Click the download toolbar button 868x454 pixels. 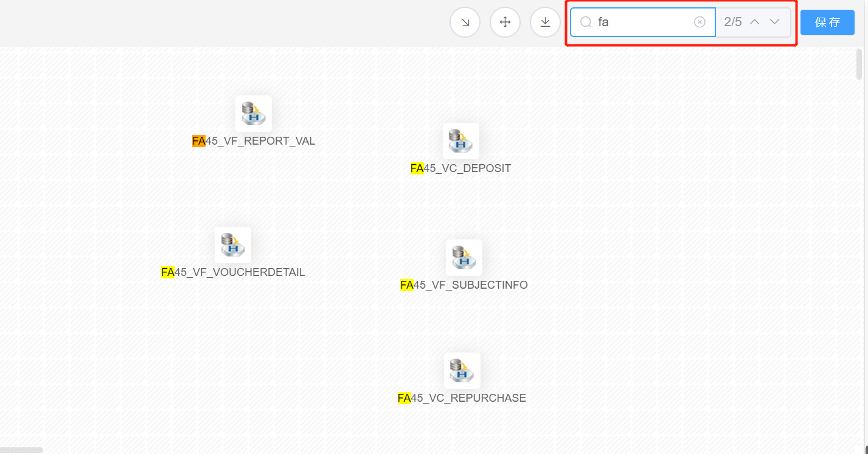pos(546,22)
